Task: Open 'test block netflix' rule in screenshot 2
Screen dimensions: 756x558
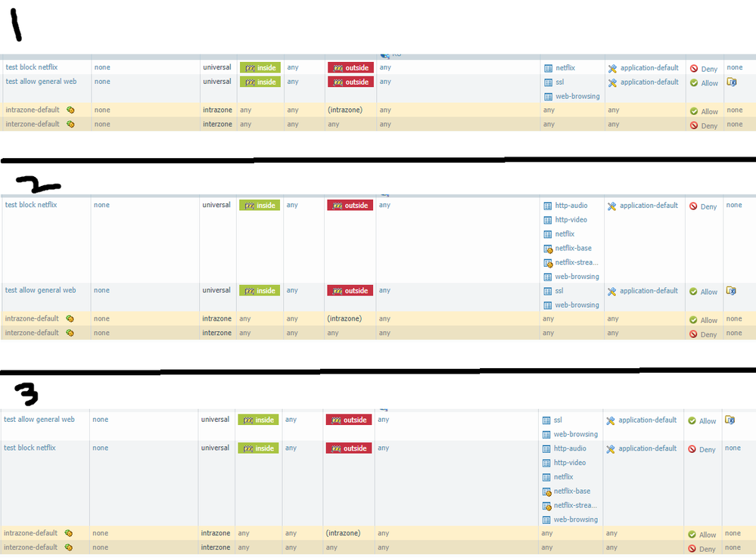Action: 31,205
